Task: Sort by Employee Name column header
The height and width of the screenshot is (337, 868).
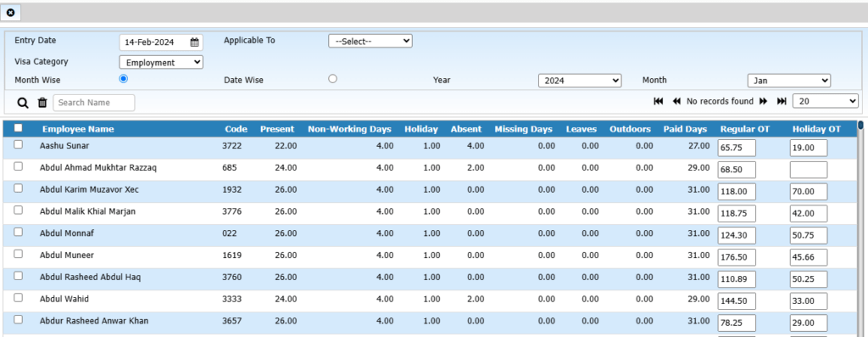Action: (78, 129)
